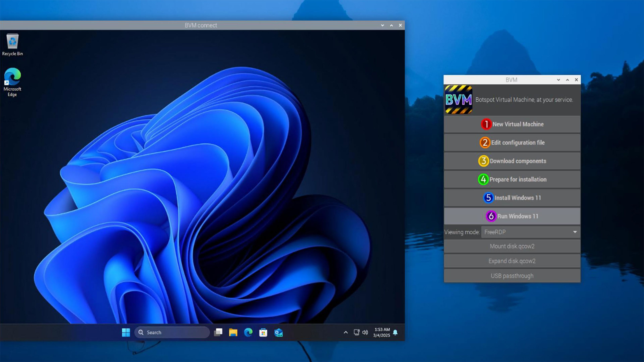
Task: Open the clock showing 1:53 AM
Action: [382, 333]
